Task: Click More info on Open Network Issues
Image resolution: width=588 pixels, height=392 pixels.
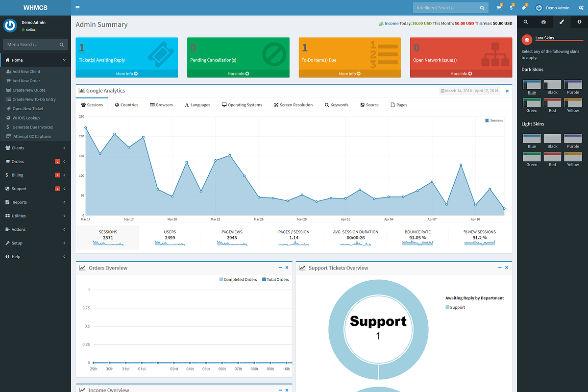Action: [461, 73]
